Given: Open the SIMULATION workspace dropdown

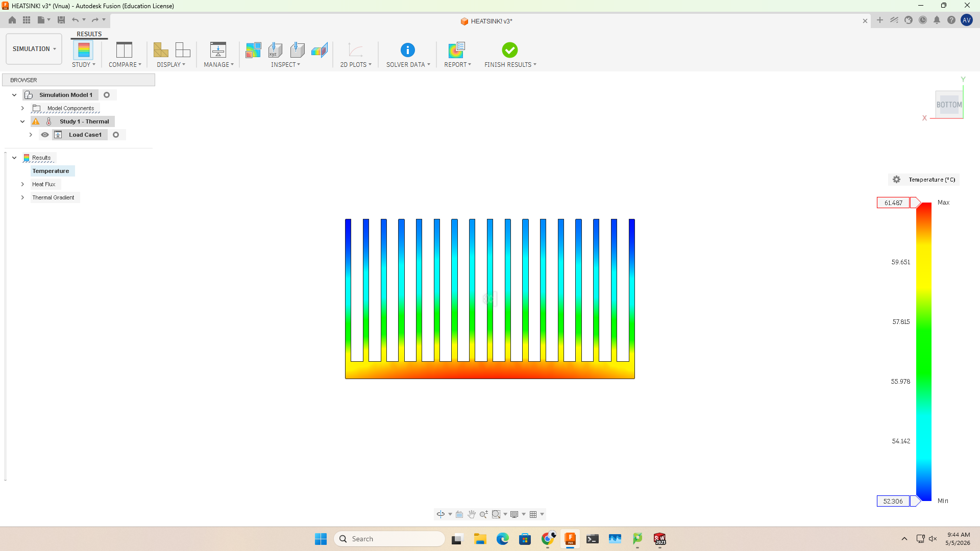Looking at the screenshot, I should pos(34,49).
